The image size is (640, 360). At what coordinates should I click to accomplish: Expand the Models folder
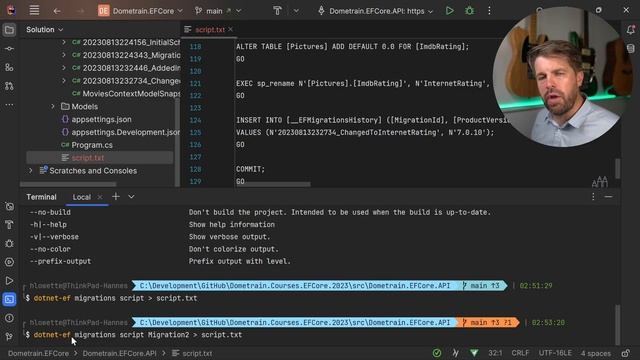[53, 107]
